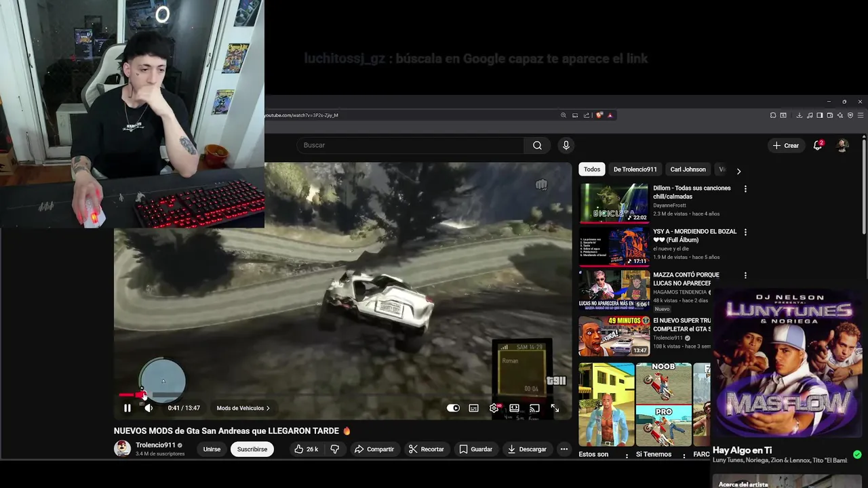The image size is (868, 488).
Task: Mute the video with the speaker icon
Action: [149, 408]
